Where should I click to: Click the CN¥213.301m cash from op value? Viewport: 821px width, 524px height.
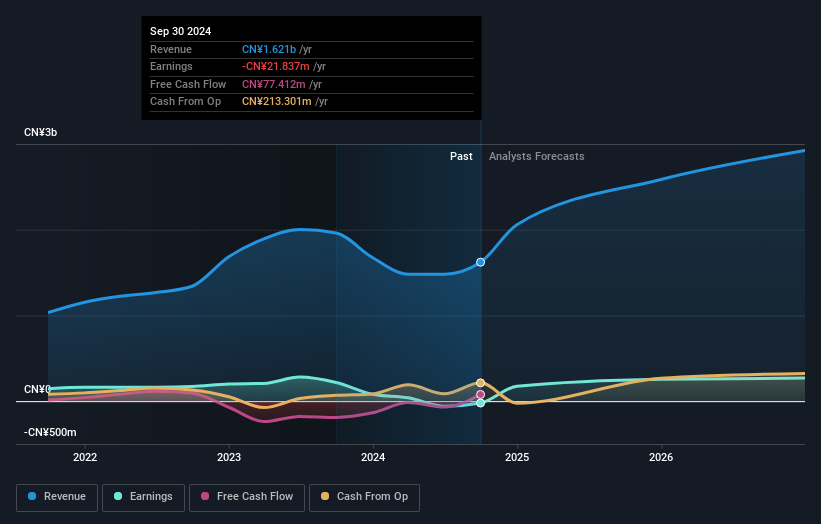(276, 102)
